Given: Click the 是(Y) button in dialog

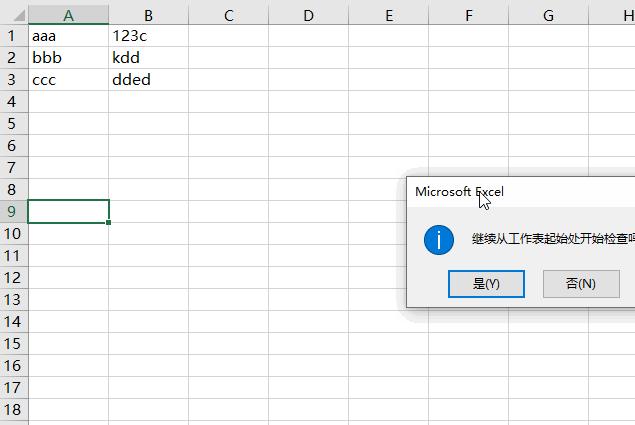Looking at the screenshot, I should coord(486,283).
